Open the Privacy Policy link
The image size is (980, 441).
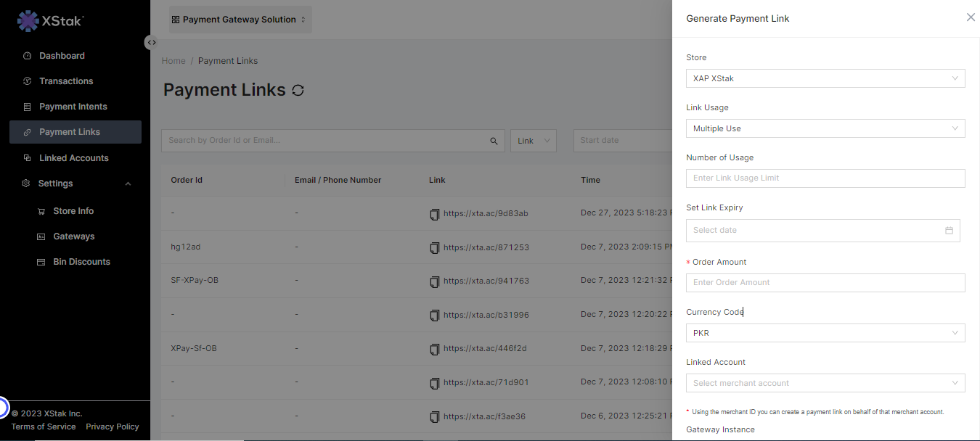(112, 426)
